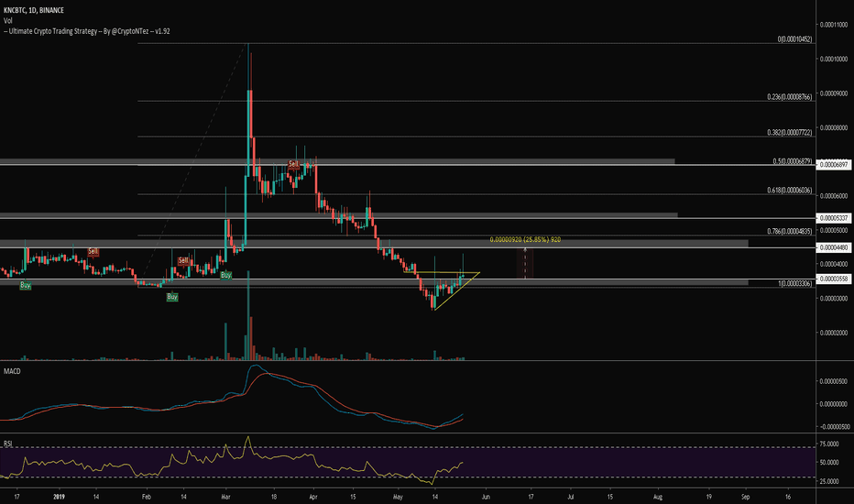Click the 0.00010000 price axis value
The width and height of the screenshot is (854, 504).
click(x=834, y=59)
